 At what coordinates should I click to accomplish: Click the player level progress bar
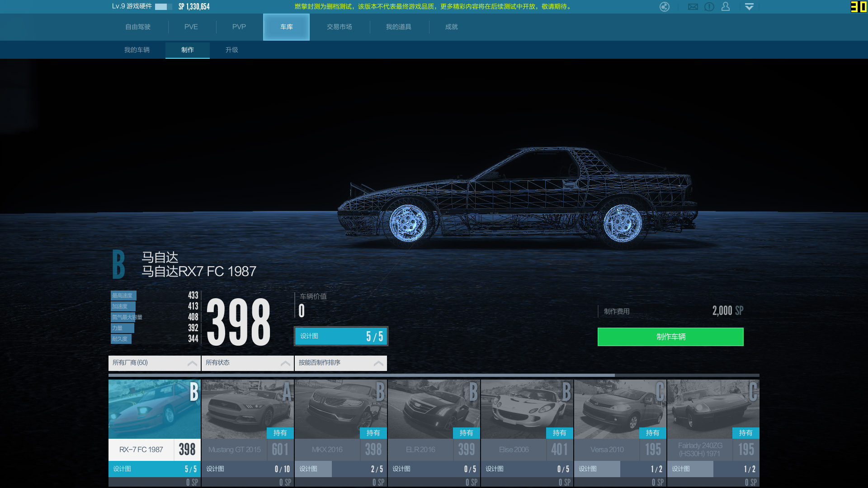[163, 7]
